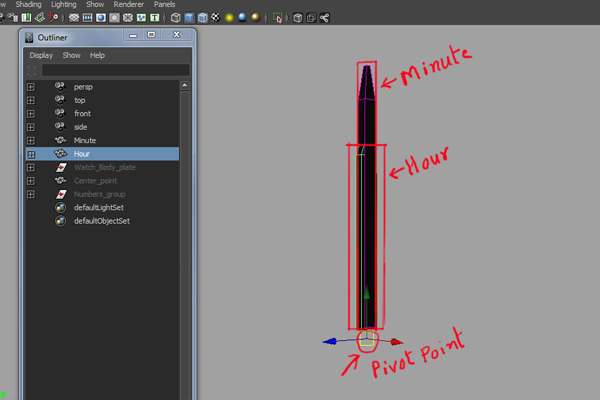600x400 pixels.
Task: Expand the front camera node
Action: click(31, 114)
